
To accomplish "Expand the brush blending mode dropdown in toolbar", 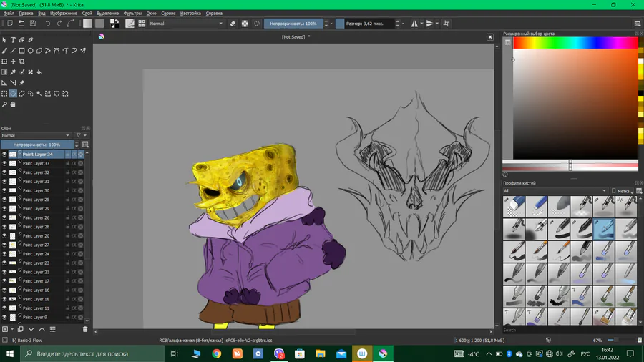I will point(186,24).
